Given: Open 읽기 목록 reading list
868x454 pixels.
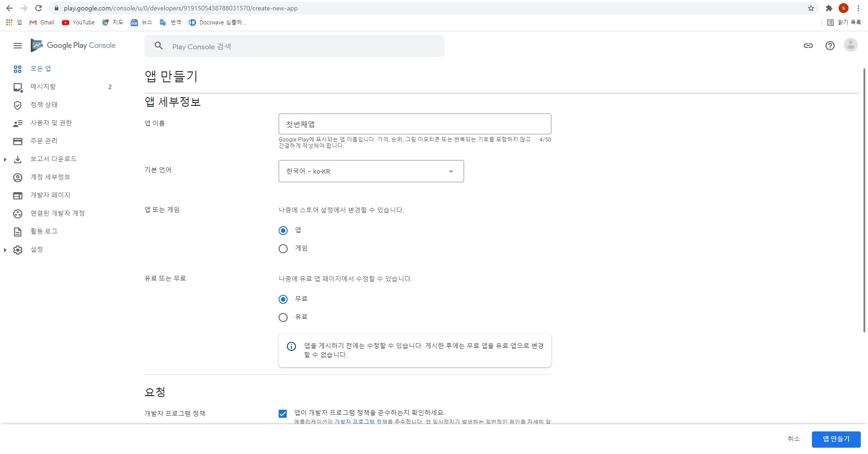Looking at the screenshot, I should (844, 22).
